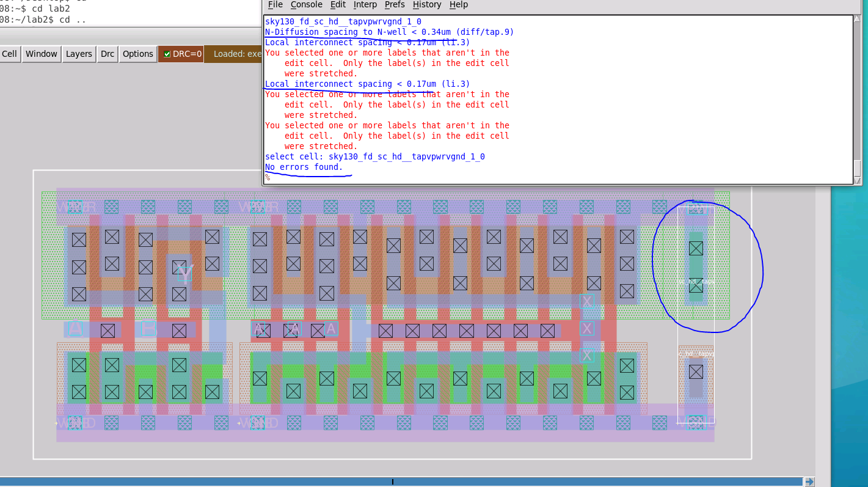Open the Cell menu in Magic toolbar
The image size is (868, 487).
[9, 54]
